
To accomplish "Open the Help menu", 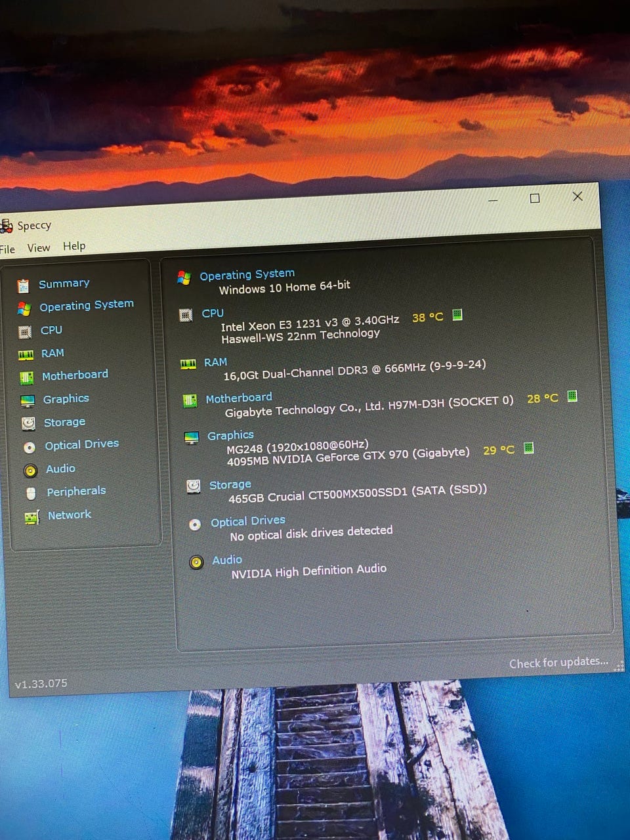I will pyautogui.click(x=74, y=246).
